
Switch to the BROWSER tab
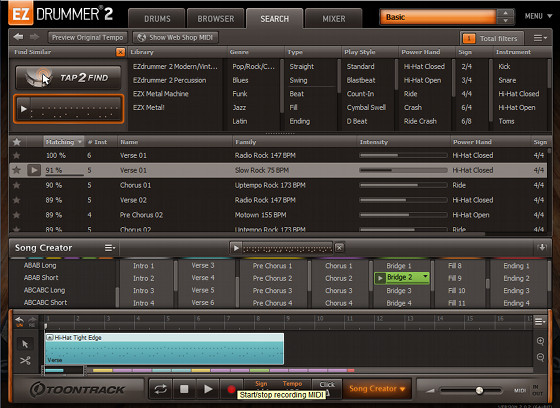click(216, 19)
